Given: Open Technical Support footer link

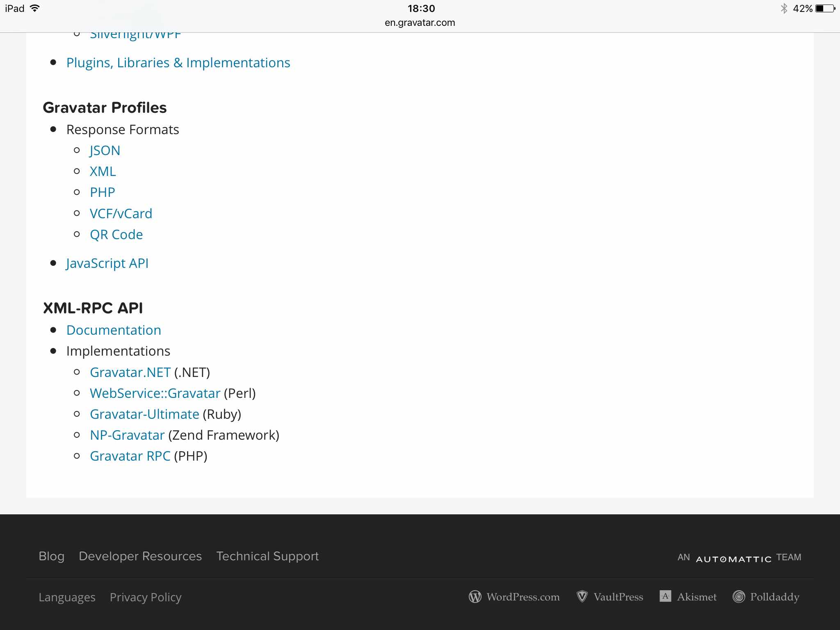Looking at the screenshot, I should click(267, 556).
